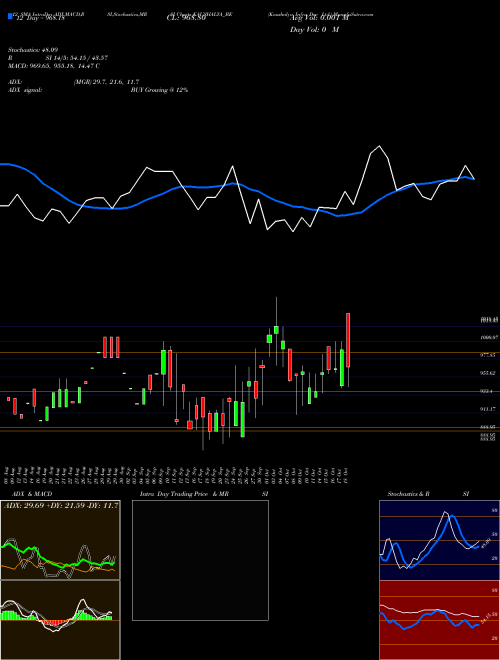
Task: Click the 'Stochastics: 48.09' reading
Action: pos(33,50)
